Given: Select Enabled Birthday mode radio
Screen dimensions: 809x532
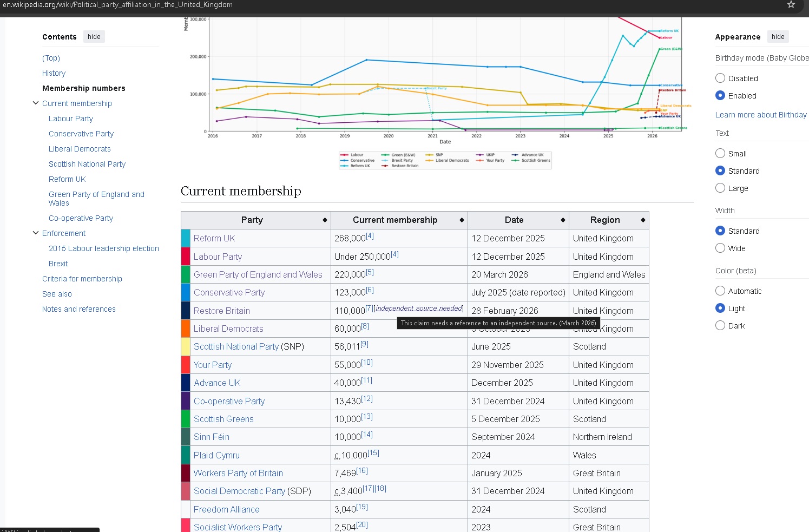Looking at the screenshot, I should coord(720,95).
